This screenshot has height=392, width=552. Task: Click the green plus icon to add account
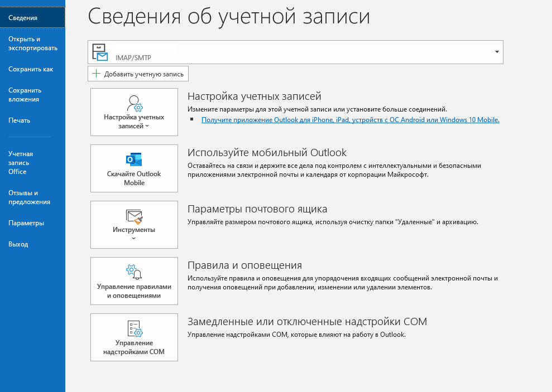point(96,74)
